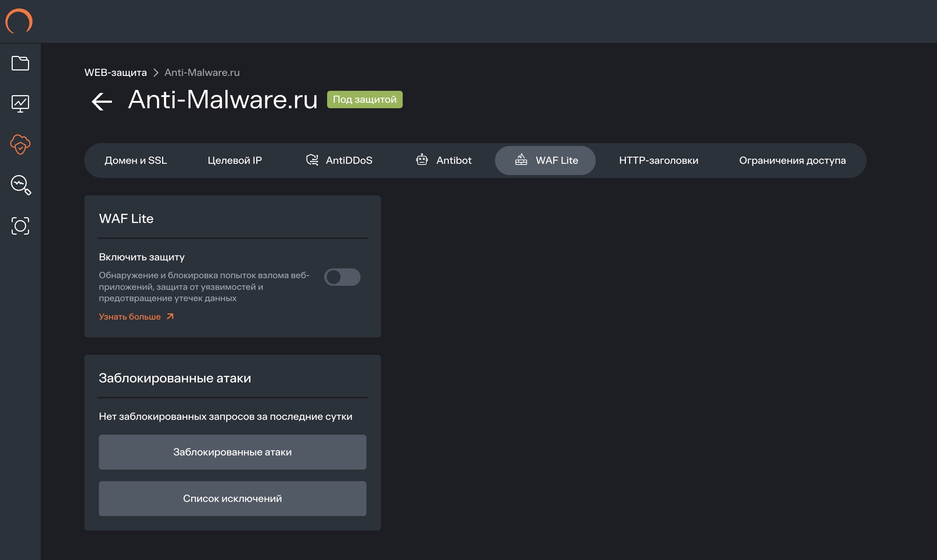Click the orange circular logo icon
The height and width of the screenshot is (560, 937).
tap(19, 21)
